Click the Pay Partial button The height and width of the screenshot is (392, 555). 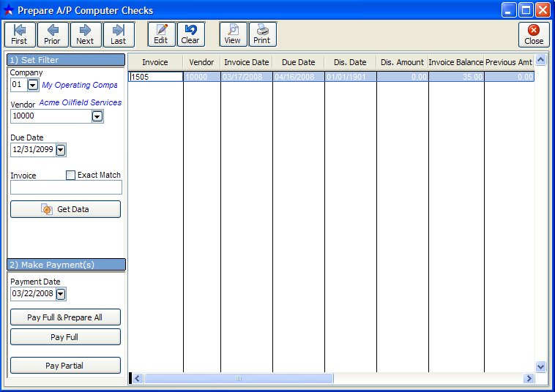click(x=65, y=366)
